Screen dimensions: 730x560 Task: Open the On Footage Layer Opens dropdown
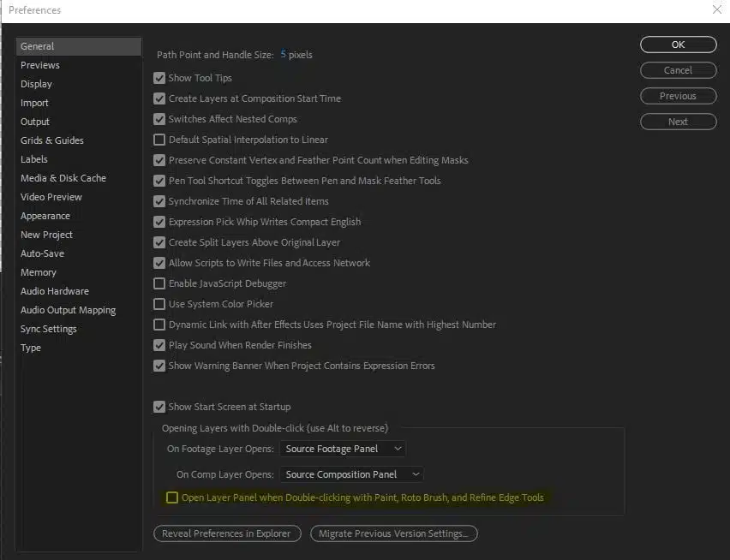(x=343, y=449)
